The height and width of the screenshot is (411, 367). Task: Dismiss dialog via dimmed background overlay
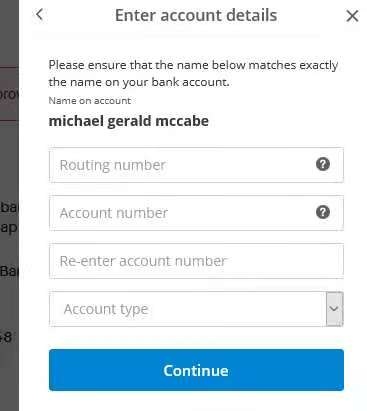pyautogui.click(x=9, y=205)
